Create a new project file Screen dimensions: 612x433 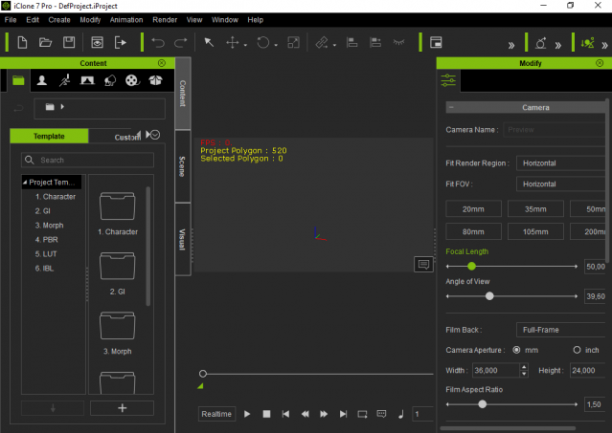22,42
